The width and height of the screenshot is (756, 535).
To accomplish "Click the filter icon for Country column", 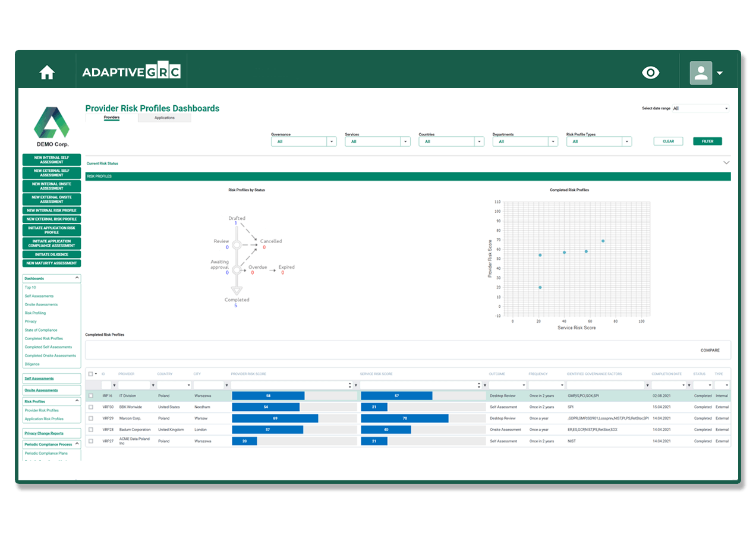I will point(189,385).
